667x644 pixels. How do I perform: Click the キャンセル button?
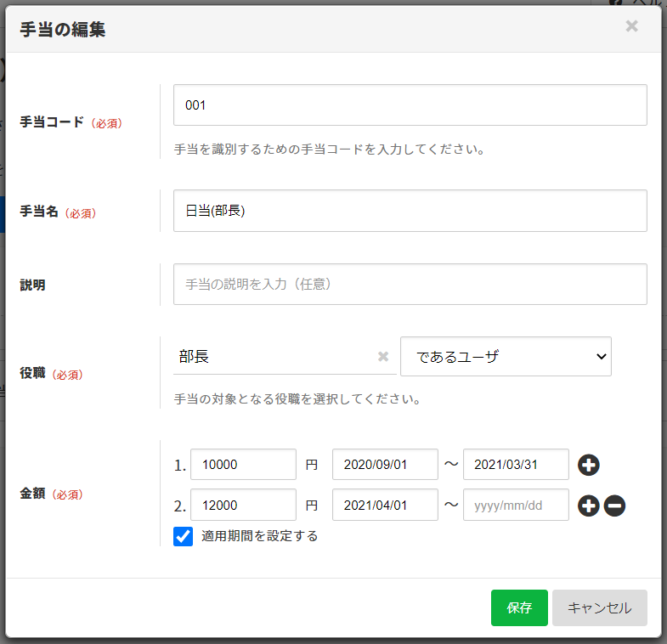pos(599,607)
